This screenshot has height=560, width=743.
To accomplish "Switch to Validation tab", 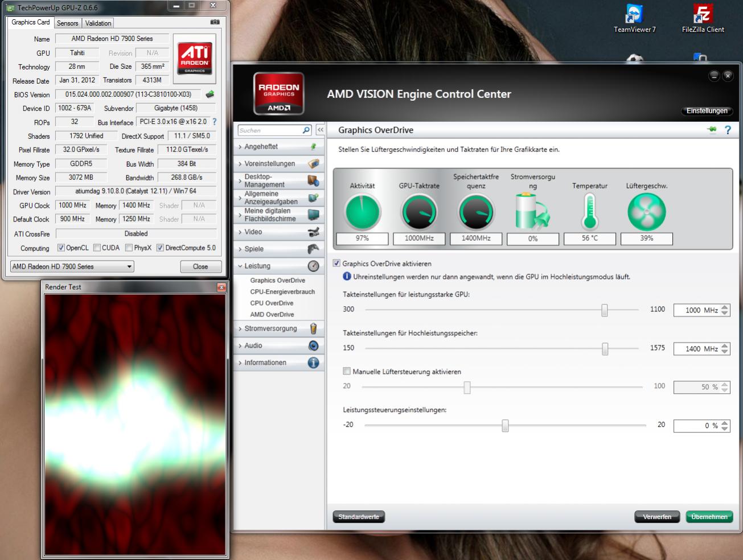I will 98,23.
